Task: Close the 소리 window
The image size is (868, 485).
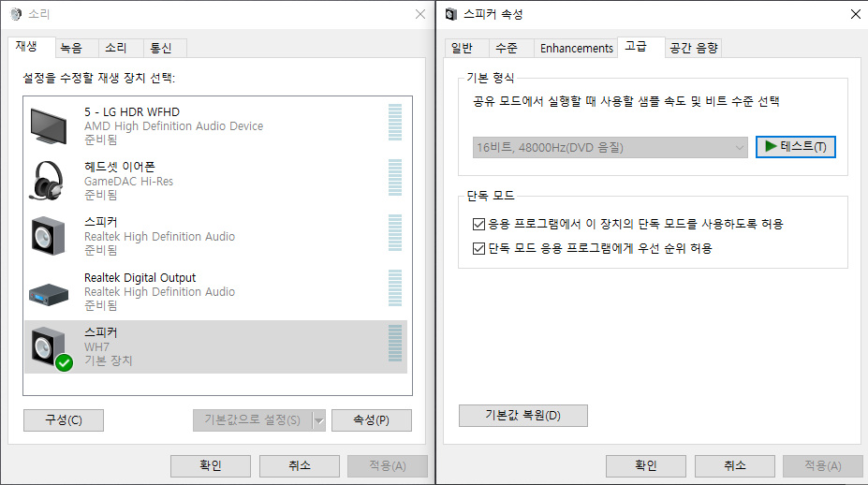Action: click(420, 14)
